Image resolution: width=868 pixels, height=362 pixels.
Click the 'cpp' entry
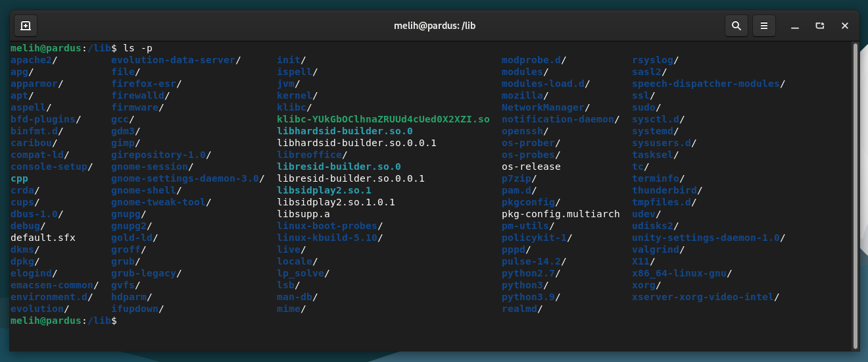[x=19, y=178]
